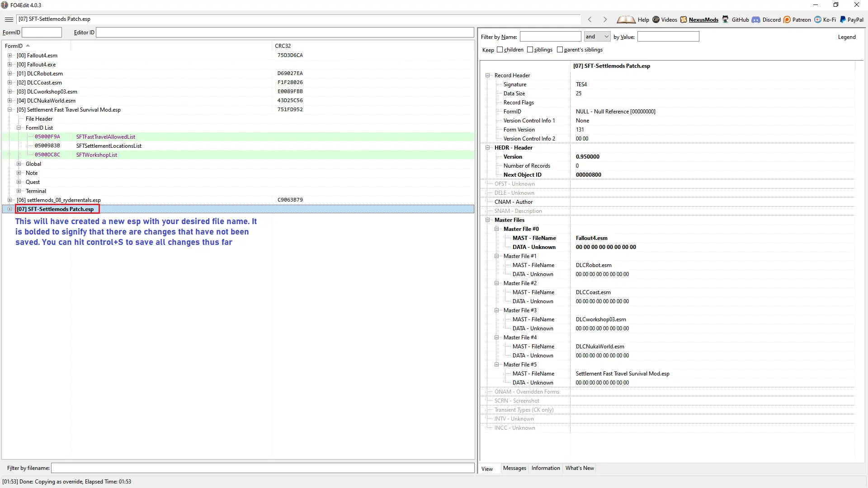This screenshot has width=868, height=488.
Task: Open the 'and' filter operator dropdown
Action: tap(597, 37)
